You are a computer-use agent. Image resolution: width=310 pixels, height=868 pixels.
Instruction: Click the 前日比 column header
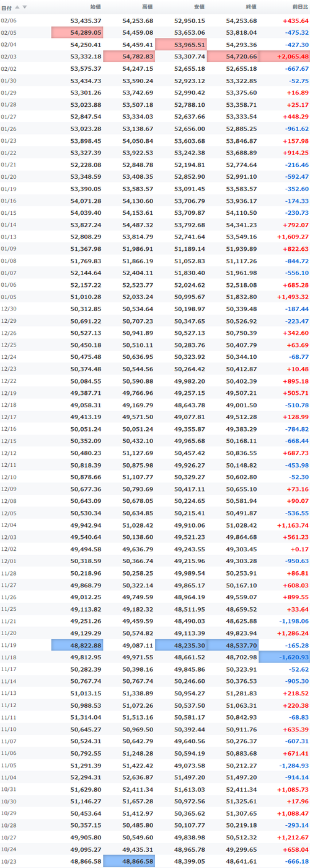point(300,7)
